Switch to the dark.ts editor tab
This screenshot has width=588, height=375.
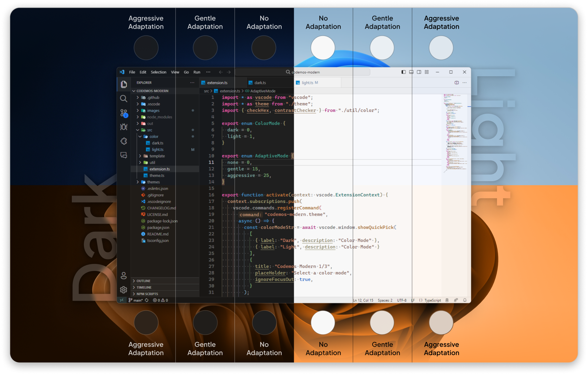(x=260, y=83)
